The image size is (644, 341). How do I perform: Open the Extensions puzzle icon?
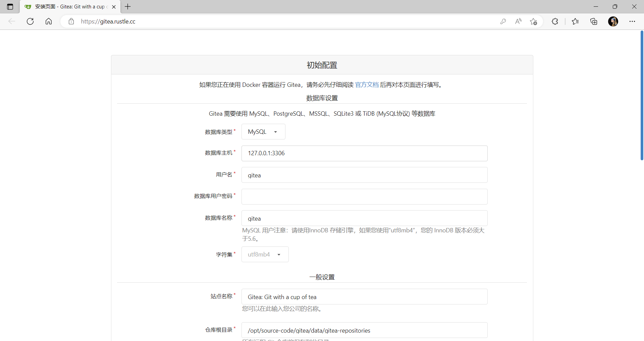(x=555, y=21)
